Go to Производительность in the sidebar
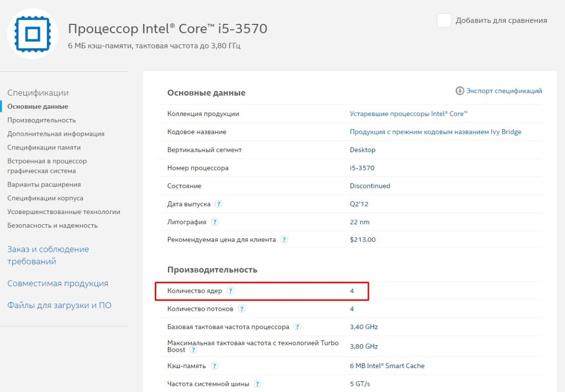Image resolution: width=565 pixels, height=392 pixels. (41, 120)
